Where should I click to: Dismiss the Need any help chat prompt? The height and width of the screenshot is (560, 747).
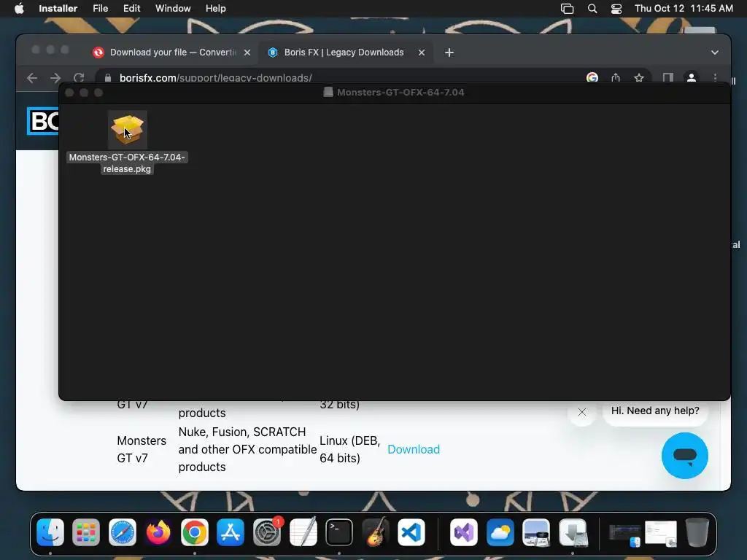(x=581, y=412)
